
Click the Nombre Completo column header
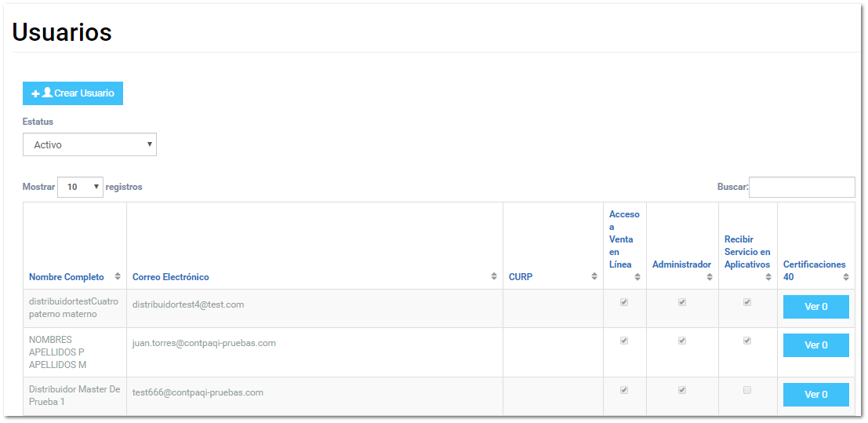[67, 277]
